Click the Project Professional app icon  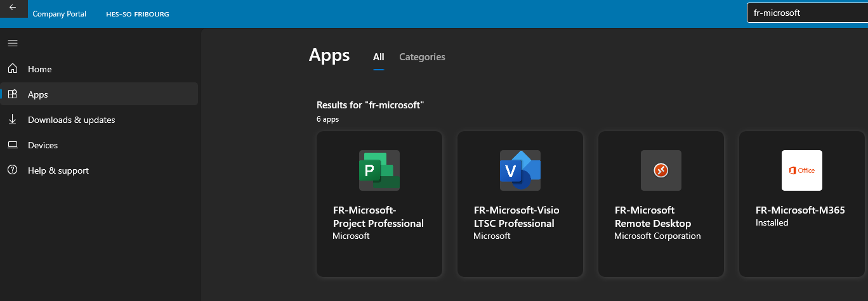click(379, 170)
